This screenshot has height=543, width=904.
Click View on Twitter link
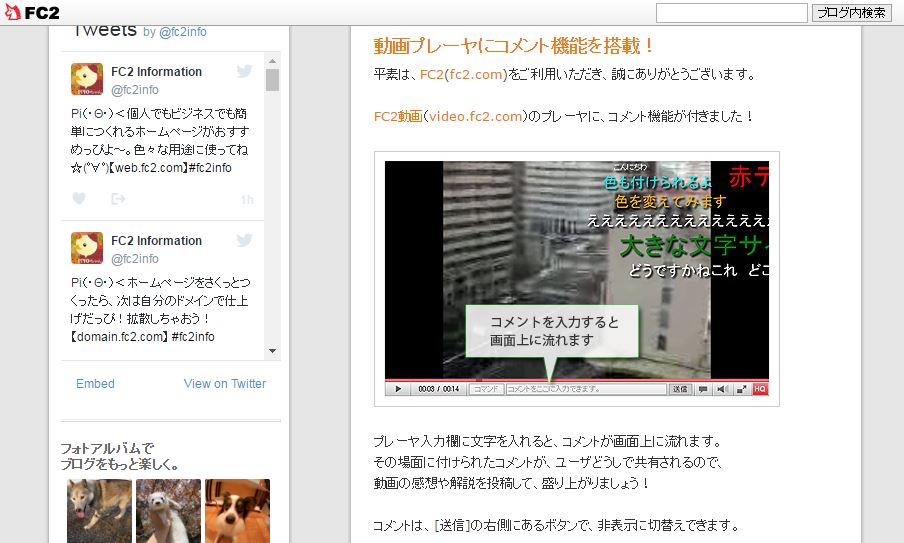(225, 383)
